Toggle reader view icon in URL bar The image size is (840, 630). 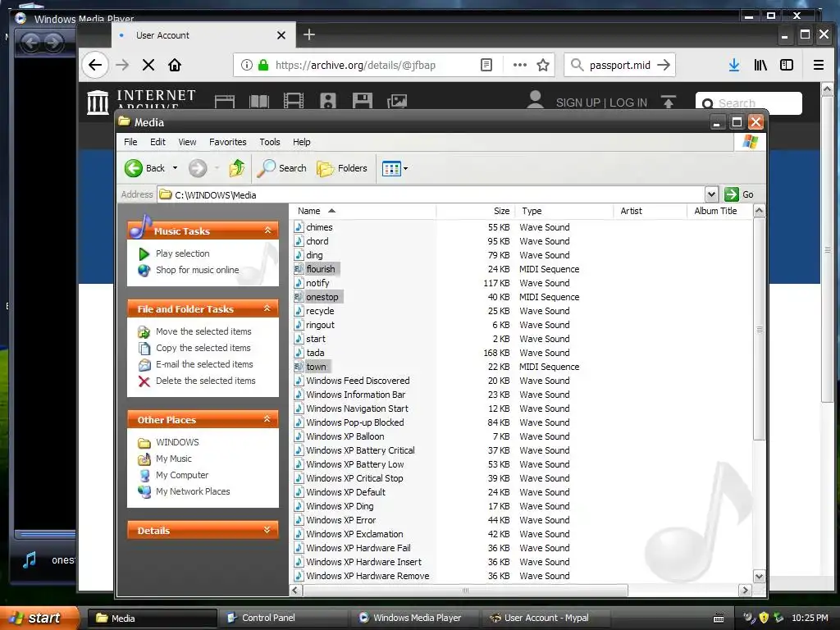[x=486, y=66]
